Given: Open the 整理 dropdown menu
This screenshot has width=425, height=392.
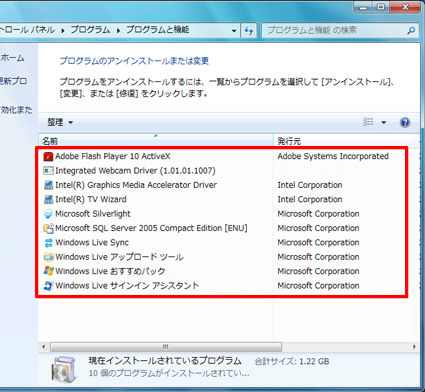Looking at the screenshot, I should tap(60, 122).
